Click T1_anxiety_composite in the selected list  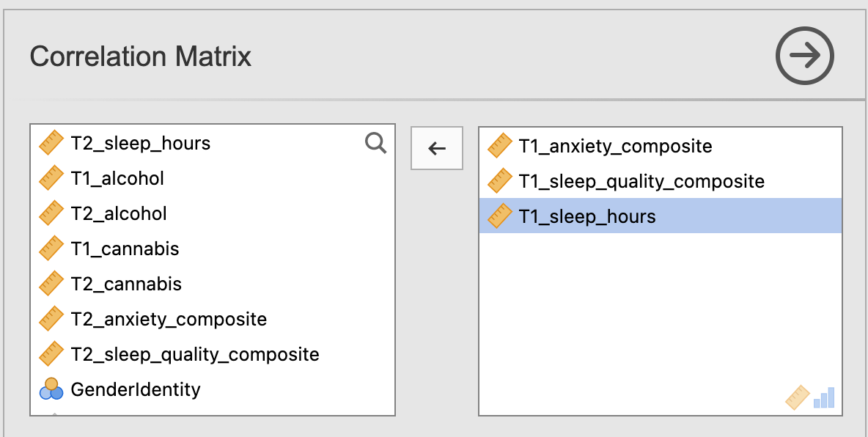pyautogui.click(x=661, y=146)
